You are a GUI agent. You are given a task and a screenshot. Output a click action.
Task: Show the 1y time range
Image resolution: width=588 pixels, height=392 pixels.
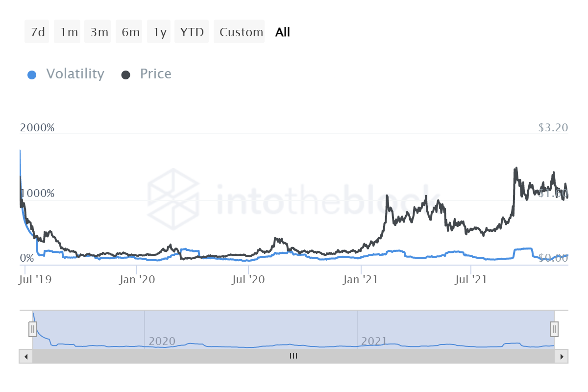[x=160, y=32]
